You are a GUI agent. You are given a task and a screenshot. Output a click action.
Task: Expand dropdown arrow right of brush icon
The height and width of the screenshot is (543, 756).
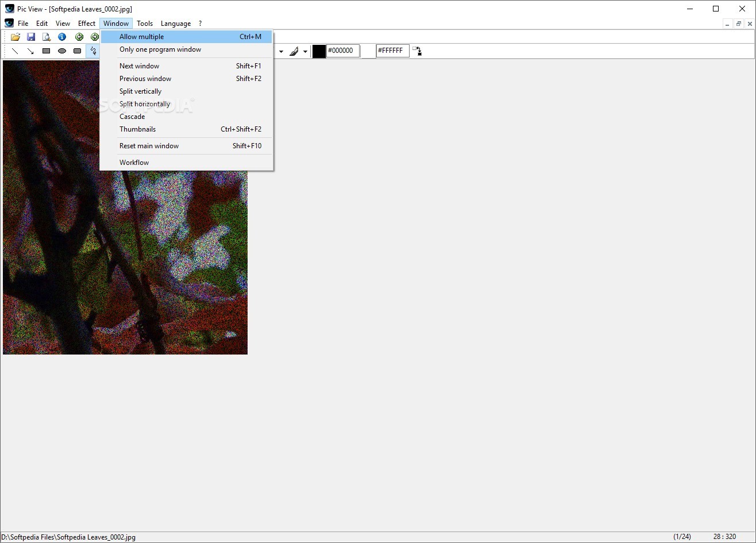coord(305,52)
